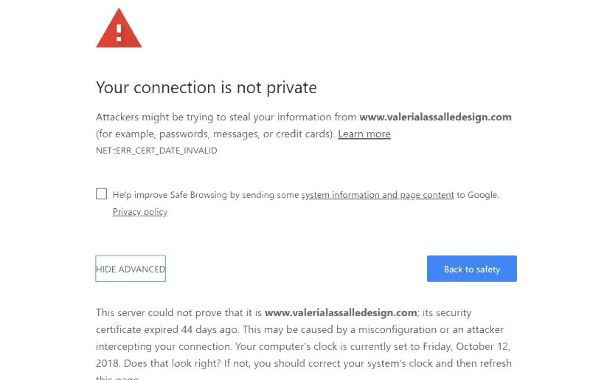Open system information and page content link

pyautogui.click(x=378, y=195)
